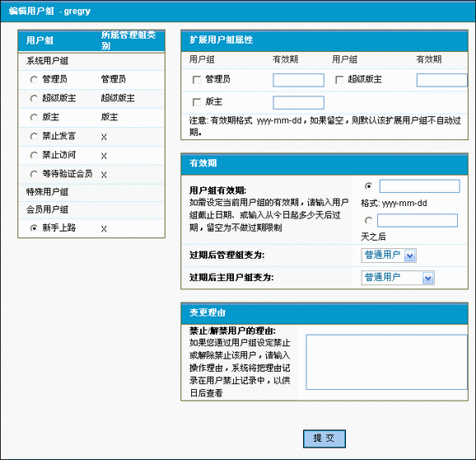Select the yyyy-mm-dd expiry date radio button
The width and height of the screenshot is (476, 460).
[x=368, y=185]
